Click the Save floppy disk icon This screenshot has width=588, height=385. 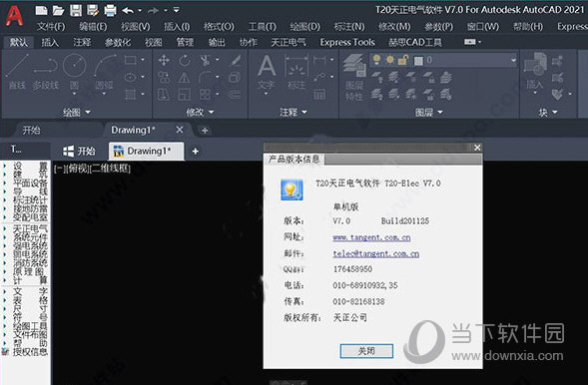(76, 10)
